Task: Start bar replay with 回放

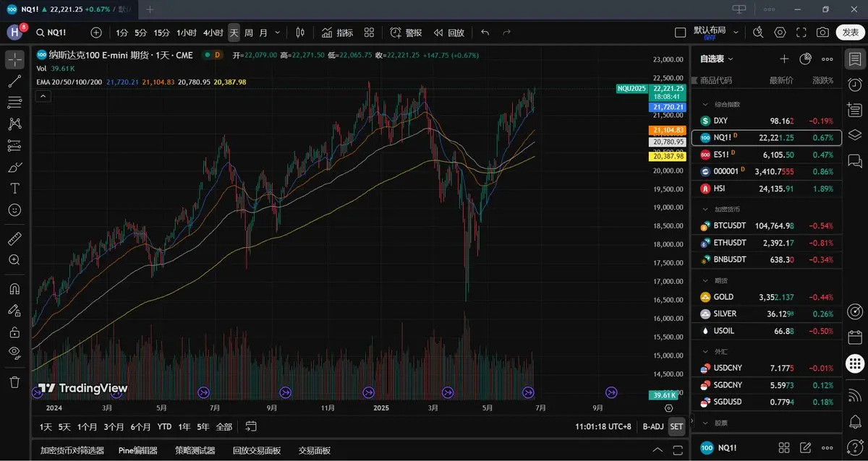Action: [x=448, y=33]
